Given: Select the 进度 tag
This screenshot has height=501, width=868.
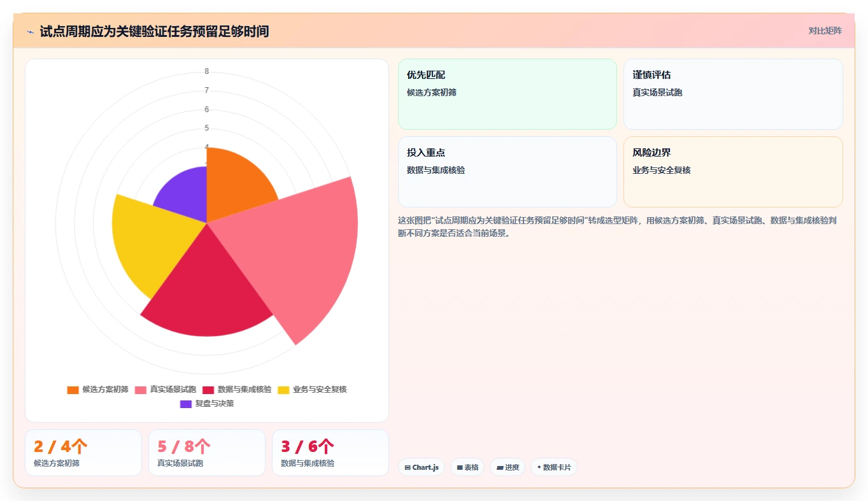Looking at the screenshot, I should (x=508, y=467).
